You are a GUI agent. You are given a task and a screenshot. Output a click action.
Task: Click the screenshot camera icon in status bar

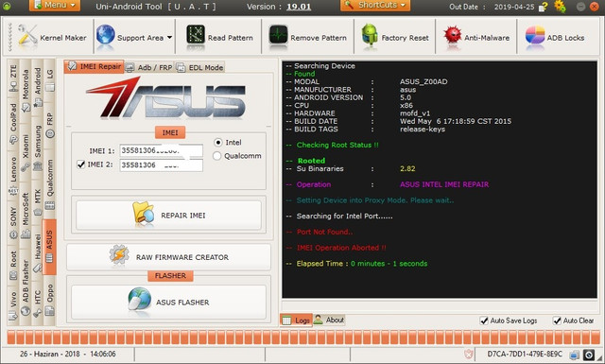(589, 354)
